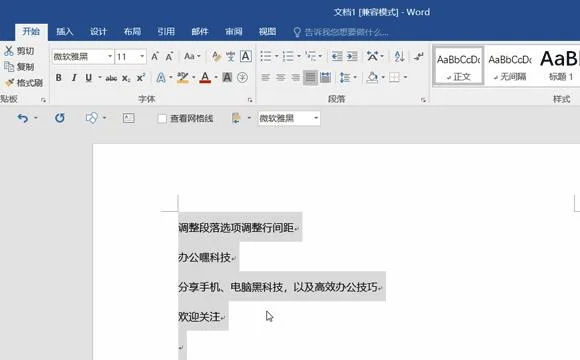The width and height of the screenshot is (580, 360).
Task: Click the multilevel list icon
Action: pos(310,56)
